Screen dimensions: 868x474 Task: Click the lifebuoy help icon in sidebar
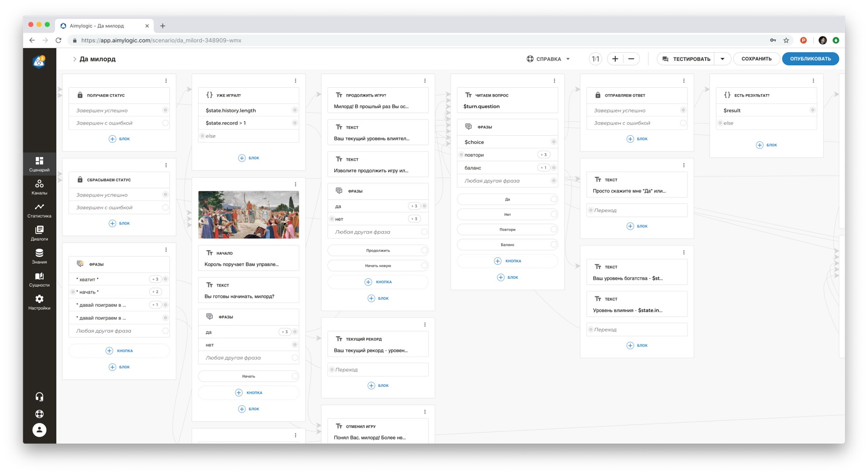pos(39,414)
